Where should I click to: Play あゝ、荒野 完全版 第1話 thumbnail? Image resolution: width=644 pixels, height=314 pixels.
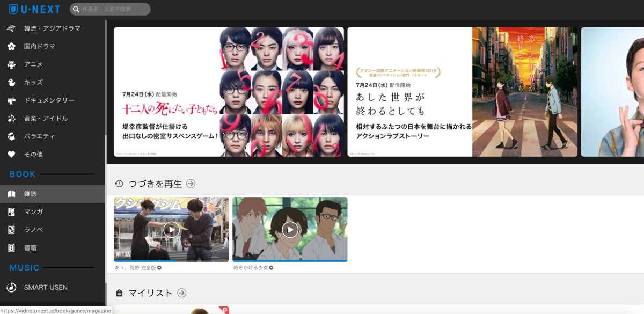point(171,229)
